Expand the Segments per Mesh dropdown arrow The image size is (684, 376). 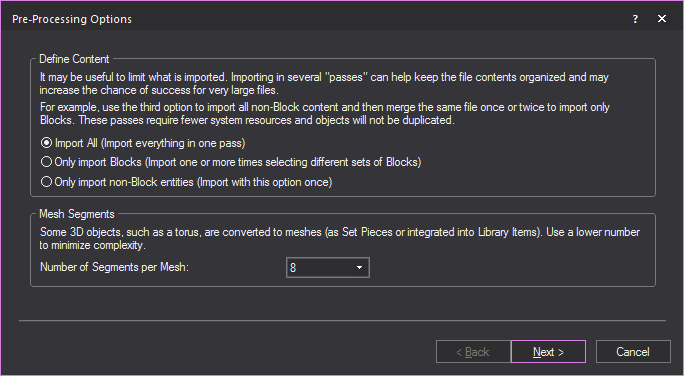(359, 267)
